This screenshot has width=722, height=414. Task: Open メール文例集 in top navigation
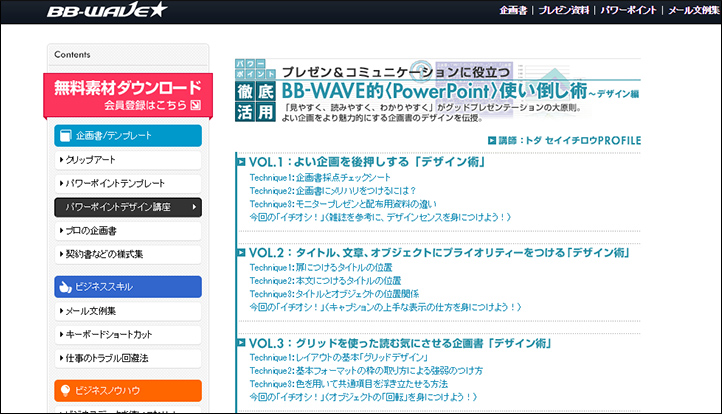point(693,10)
